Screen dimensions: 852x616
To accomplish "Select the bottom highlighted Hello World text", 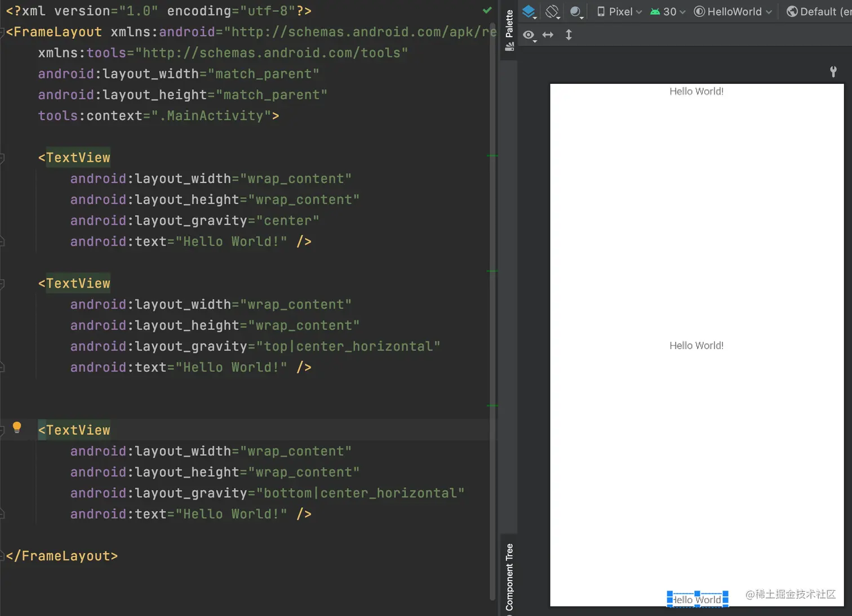I will [698, 599].
